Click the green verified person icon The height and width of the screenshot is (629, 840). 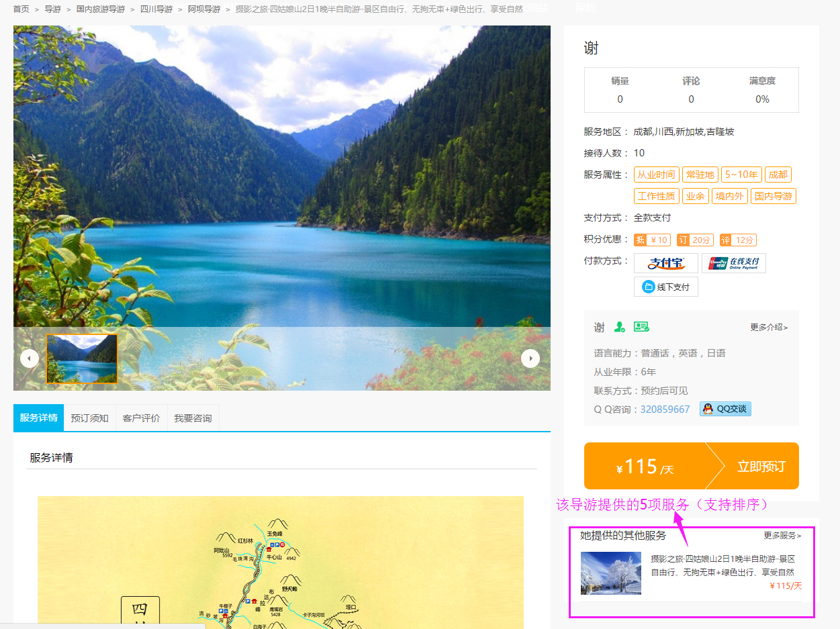[x=619, y=327]
